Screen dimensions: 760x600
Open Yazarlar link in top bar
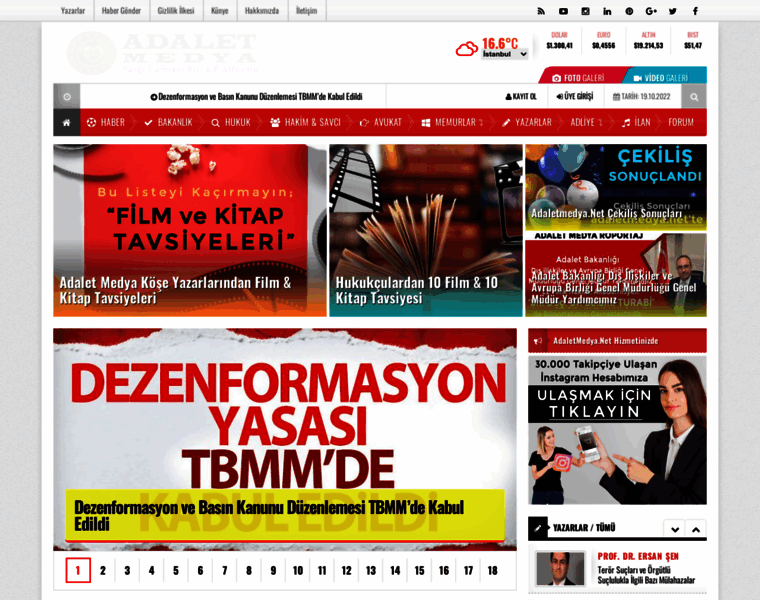pyautogui.click(x=73, y=11)
